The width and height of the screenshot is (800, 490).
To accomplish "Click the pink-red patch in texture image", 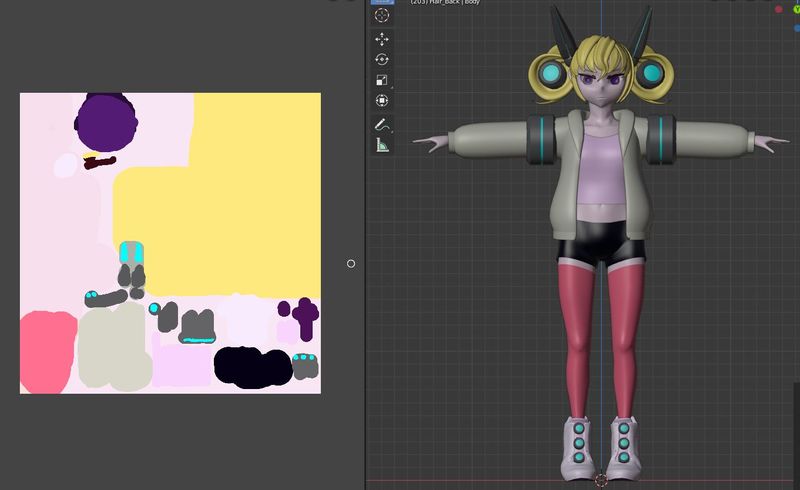I will point(47,350).
